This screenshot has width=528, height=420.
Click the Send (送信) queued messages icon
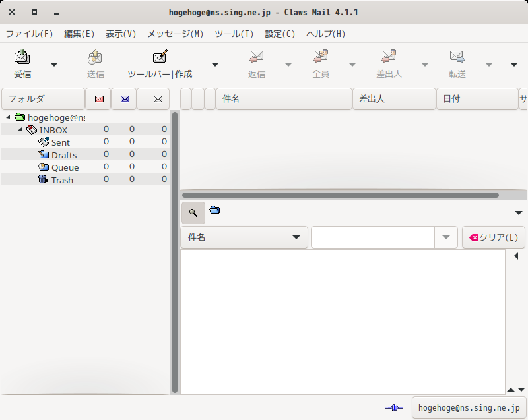click(x=96, y=64)
